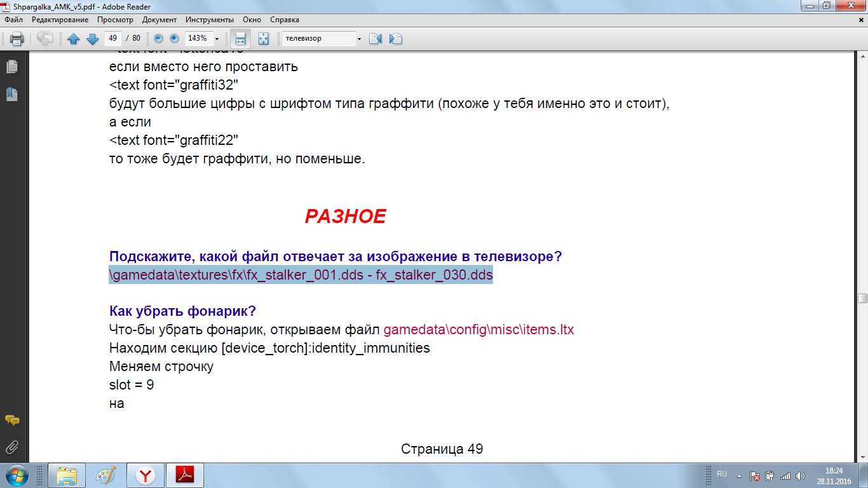Find next search result icon
The width and height of the screenshot is (868, 488).
pos(395,39)
